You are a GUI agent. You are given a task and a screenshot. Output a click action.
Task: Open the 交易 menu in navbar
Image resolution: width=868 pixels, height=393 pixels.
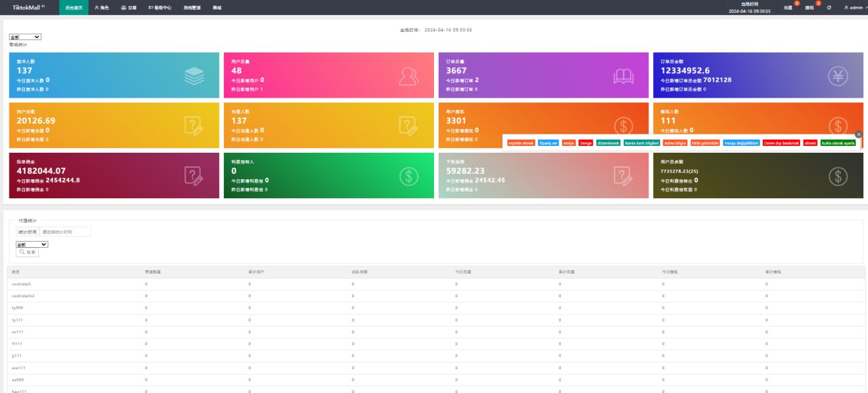(128, 7)
